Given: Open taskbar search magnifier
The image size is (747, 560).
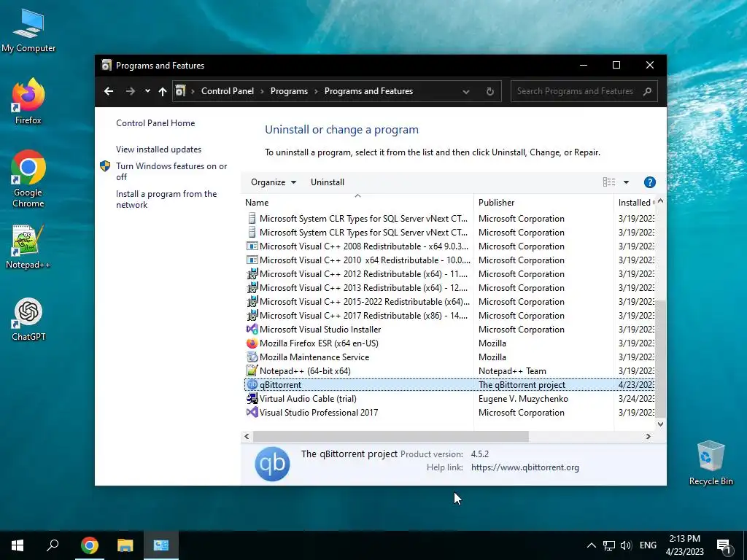Looking at the screenshot, I should pyautogui.click(x=53, y=545).
